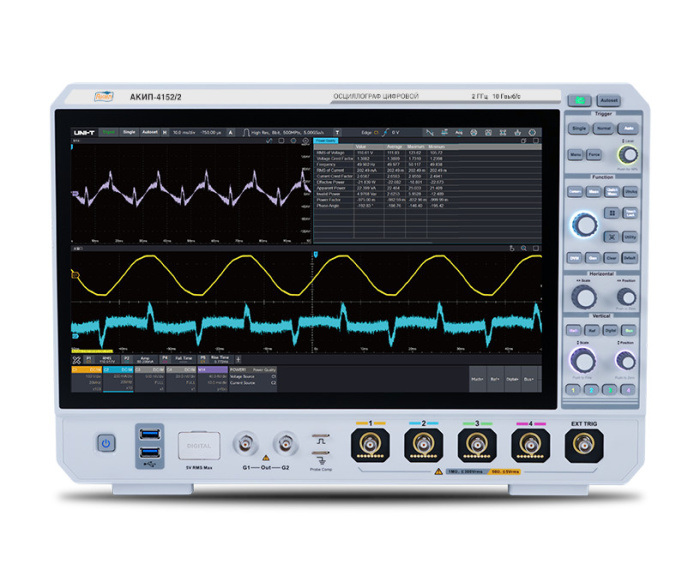Open the POWER1 Power Quality settings box
The height and width of the screenshot is (576, 700).
coord(253,379)
